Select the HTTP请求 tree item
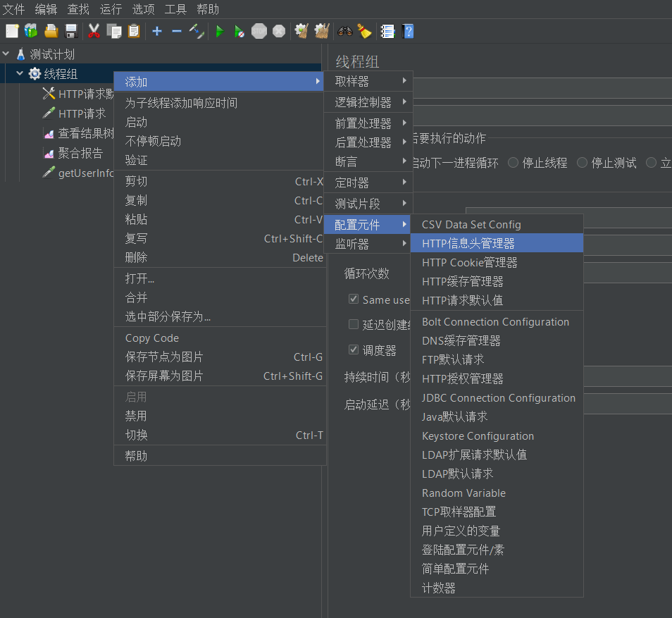Screen dimensions: 672x618 point(82,113)
